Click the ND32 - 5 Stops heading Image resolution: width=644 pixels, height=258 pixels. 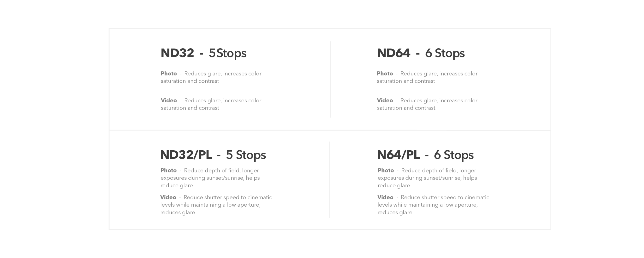203,53
